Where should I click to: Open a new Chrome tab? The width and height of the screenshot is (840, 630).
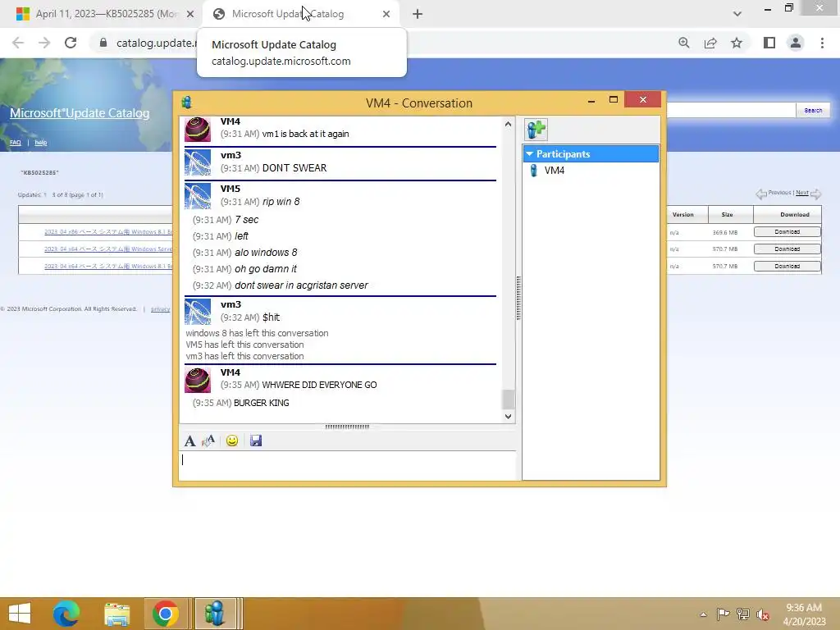pyautogui.click(x=418, y=14)
